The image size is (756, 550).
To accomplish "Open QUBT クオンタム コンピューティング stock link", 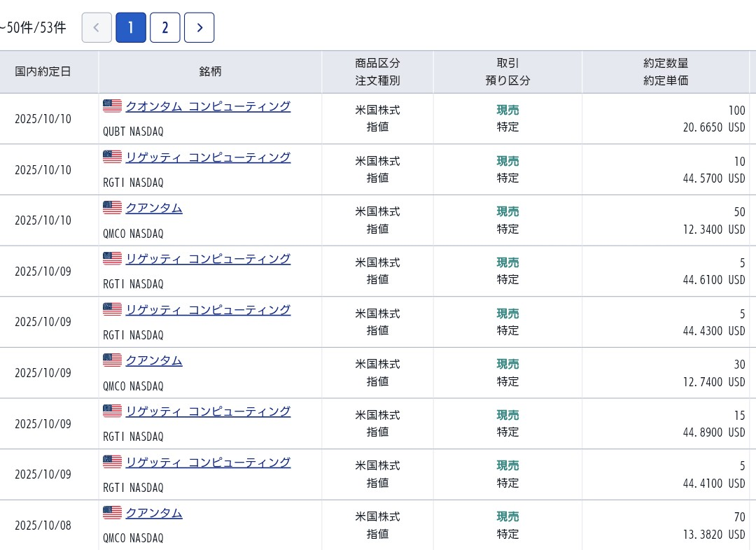I will [x=208, y=106].
